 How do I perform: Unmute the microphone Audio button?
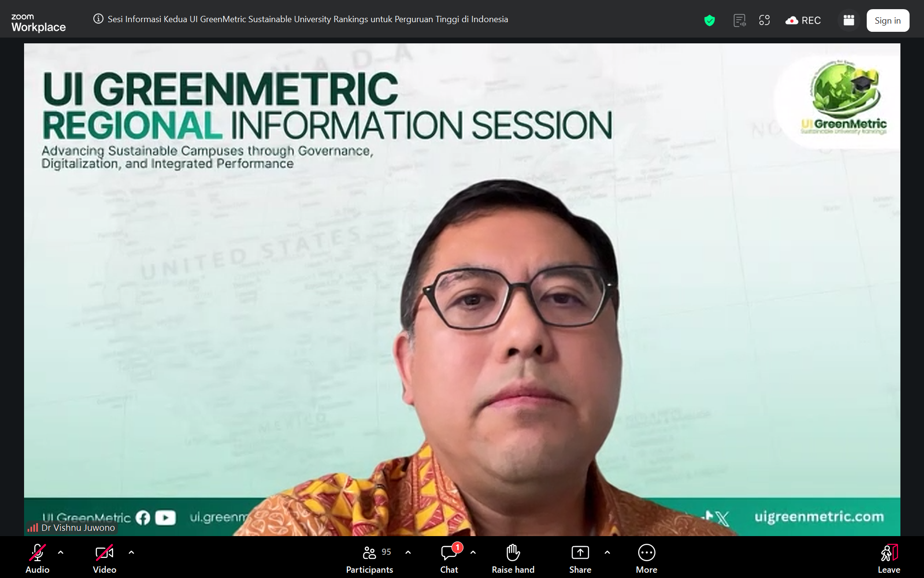pos(38,559)
